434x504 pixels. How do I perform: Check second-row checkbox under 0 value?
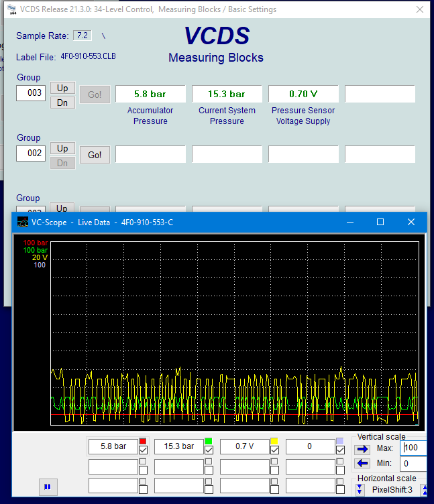[x=340, y=470]
